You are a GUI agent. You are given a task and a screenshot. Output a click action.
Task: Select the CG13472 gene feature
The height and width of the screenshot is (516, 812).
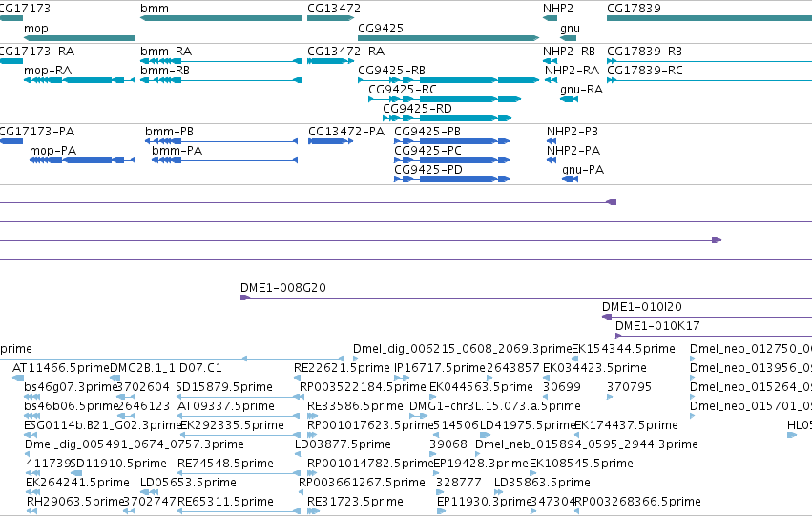[330, 18]
